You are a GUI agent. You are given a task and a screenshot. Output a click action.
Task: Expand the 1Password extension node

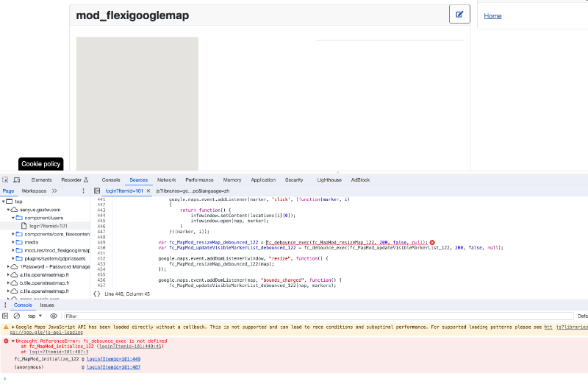pyautogui.click(x=8, y=266)
